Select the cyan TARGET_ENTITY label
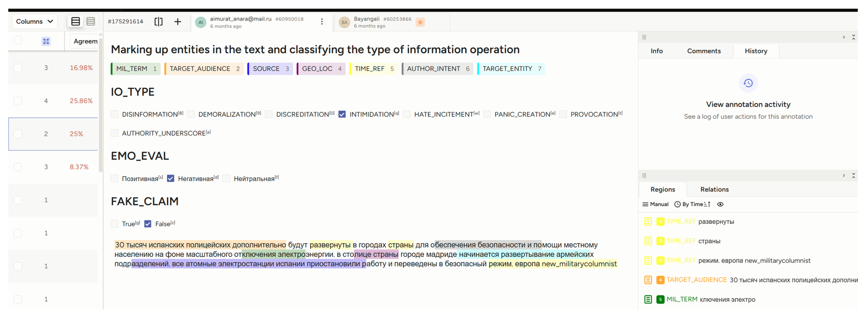The width and height of the screenshot is (868, 321). pyautogui.click(x=511, y=69)
